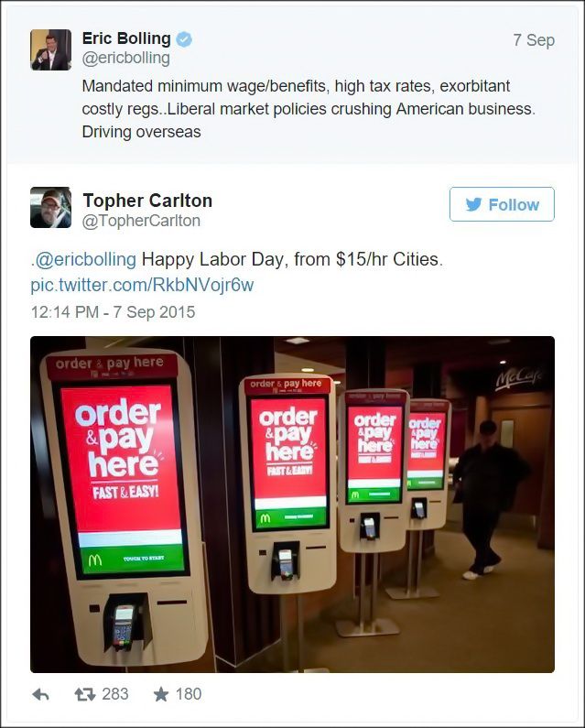Follow Topher Carlton
Viewport: 585px width, 728px height.
point(502,204)
